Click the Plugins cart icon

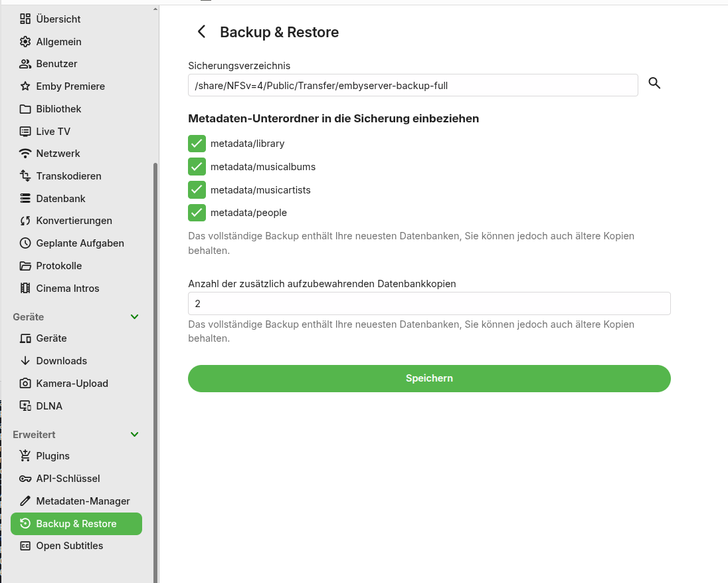(x=25, y=456)
